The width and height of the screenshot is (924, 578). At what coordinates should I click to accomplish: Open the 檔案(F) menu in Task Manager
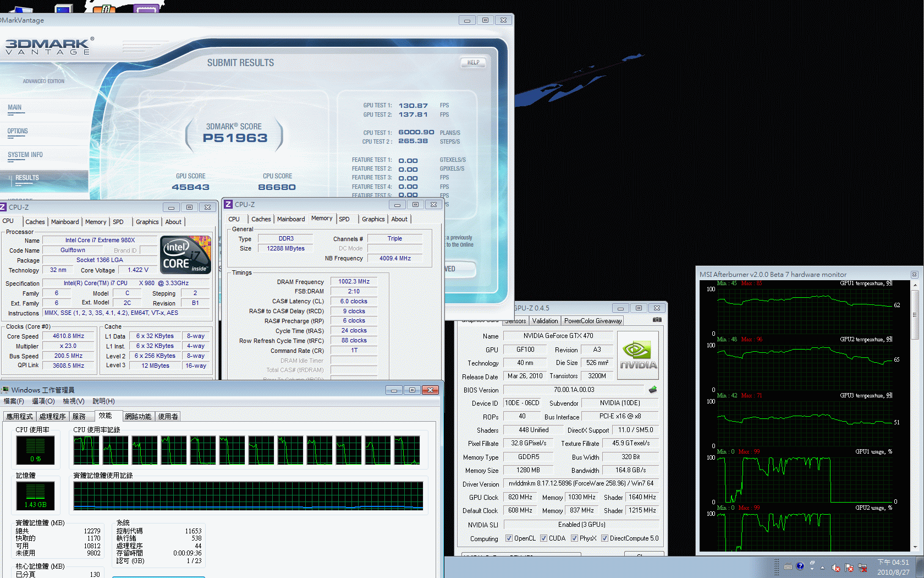point(14,401)
